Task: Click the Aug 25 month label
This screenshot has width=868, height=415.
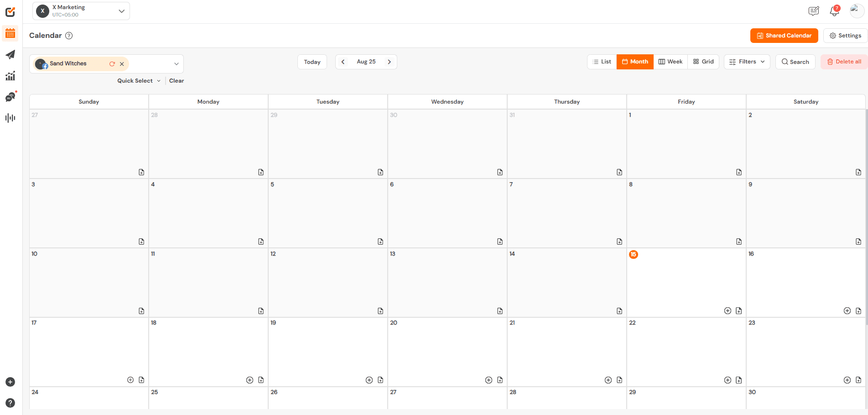Action: click(366, 62)
